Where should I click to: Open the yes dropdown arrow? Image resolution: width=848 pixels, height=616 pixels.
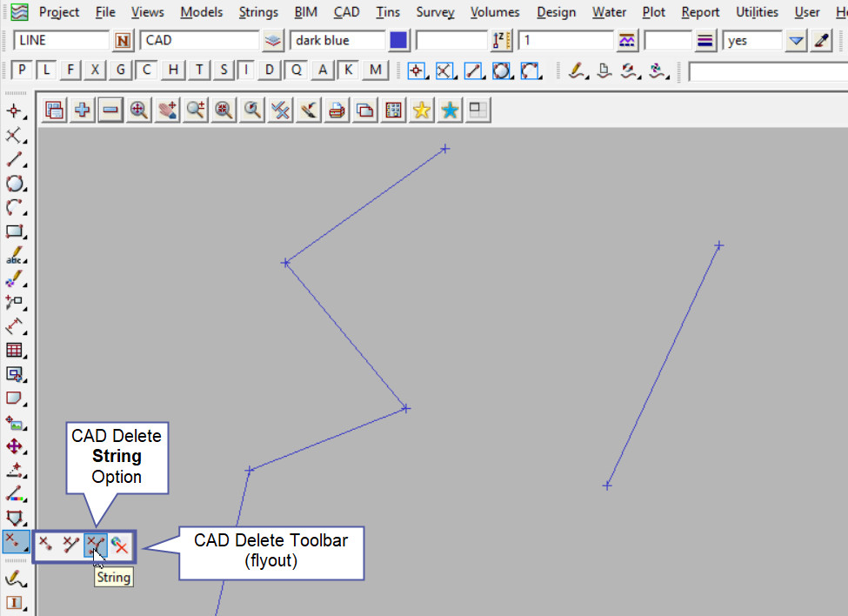point(797,41)
